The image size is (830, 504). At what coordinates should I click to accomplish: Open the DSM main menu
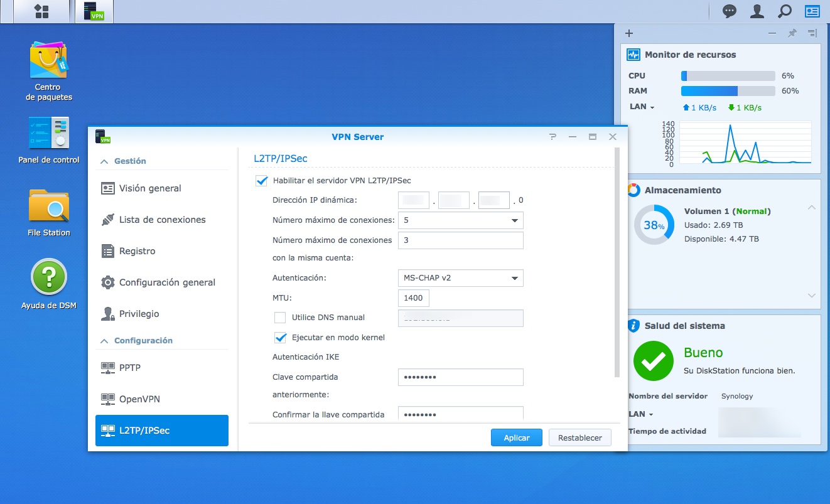[x=41, y=11]
